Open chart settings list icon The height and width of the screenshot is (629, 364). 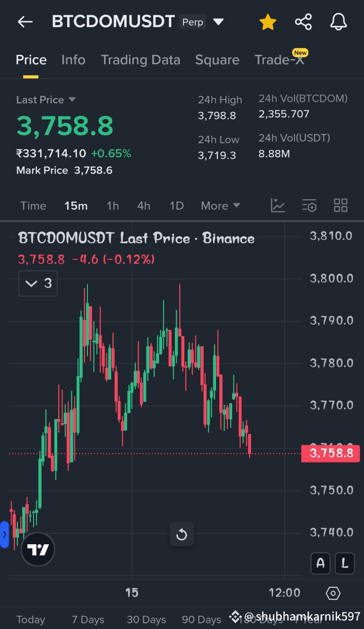point(309,205)
